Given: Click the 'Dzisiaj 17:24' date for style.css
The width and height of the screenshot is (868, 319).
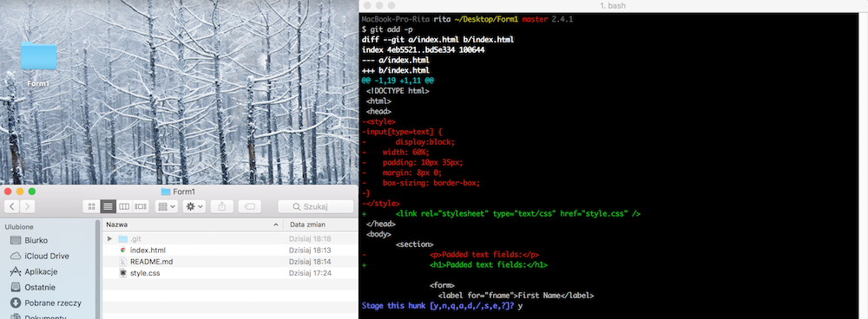Looking at the screenshot, I should (310, 273).
